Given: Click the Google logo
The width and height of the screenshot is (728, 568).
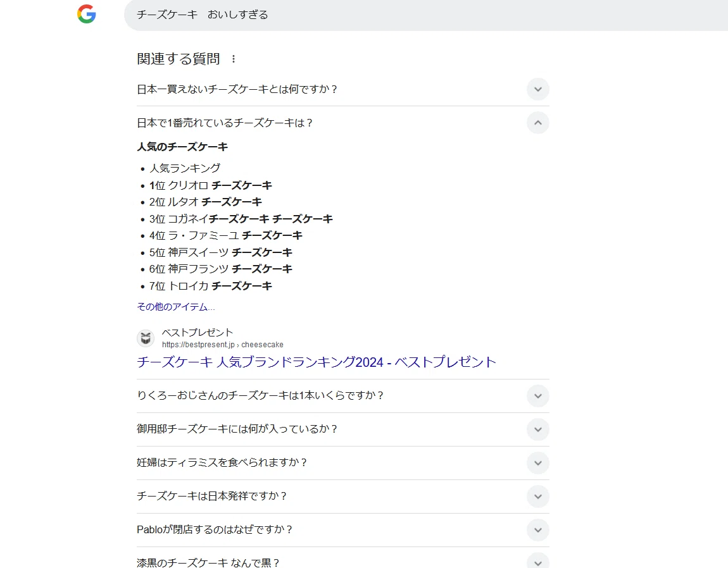Looking at the screenshot, I should coord(86,14).
